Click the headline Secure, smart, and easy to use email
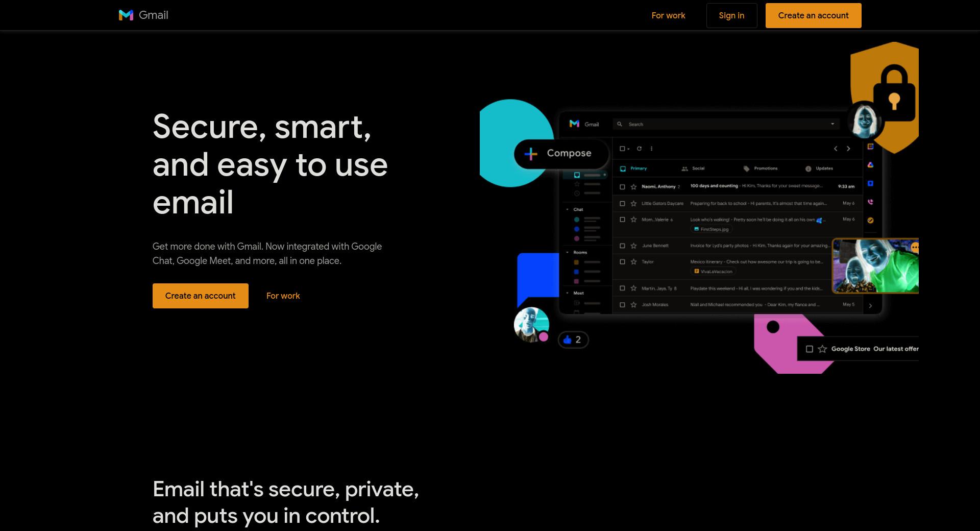Screen dimensions: 980x531 point(270,164)
